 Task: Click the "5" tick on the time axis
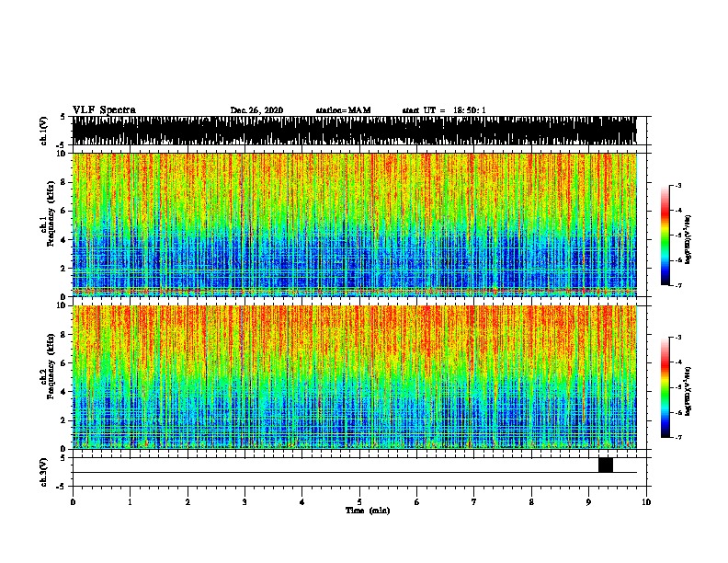click(x=359, y=502)
